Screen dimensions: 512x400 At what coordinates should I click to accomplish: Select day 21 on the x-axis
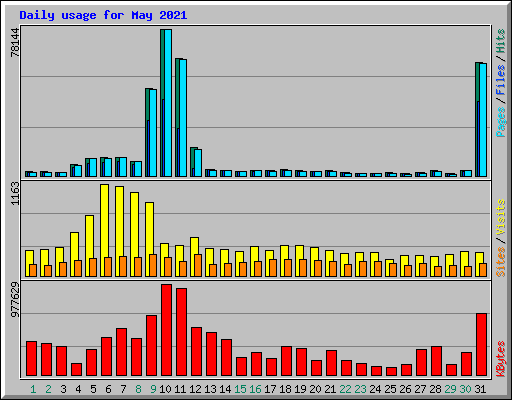click(330, 389)
